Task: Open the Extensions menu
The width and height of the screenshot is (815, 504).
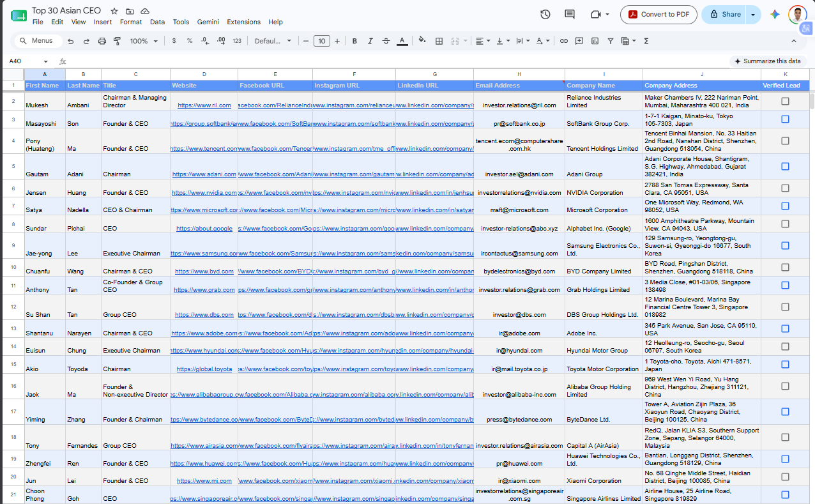Action: (243, 22)
